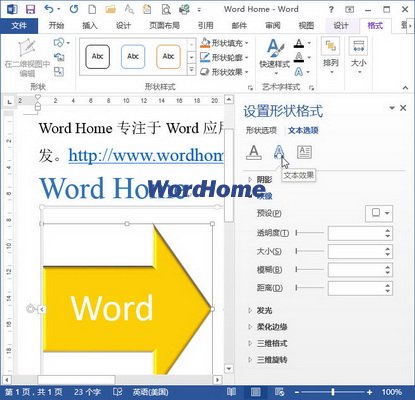
Task: Select the blue outline Abc shape style
Action: pos(133,57)
